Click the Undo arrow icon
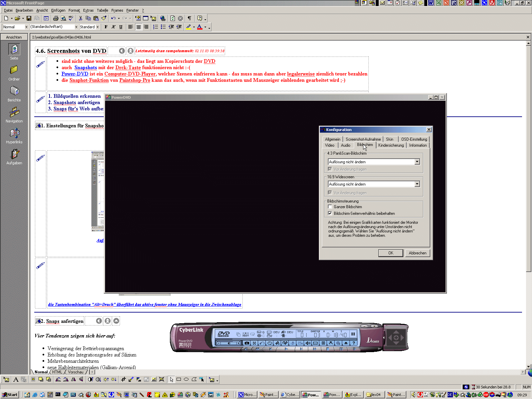Image resolution: width=532 pixels, height=399 pixels. tap(113, 18)
